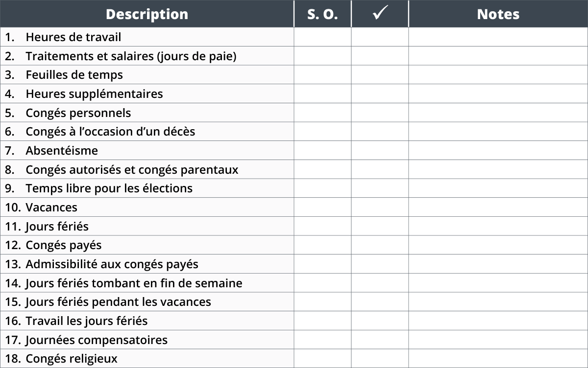Viewport: 588px width, 368px height.
Task: Select Congés autorisés et congés parentaux text
Action: pyautogui.click(x=132, y=170)
